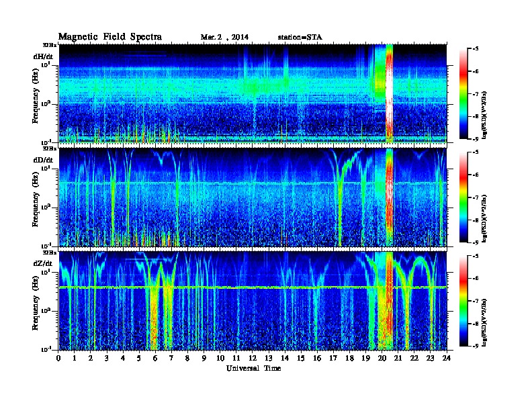Click the log(PSD) label beside dZ/dt color scale
Viewport: 532px width, 411px height.
click(485, 322)
